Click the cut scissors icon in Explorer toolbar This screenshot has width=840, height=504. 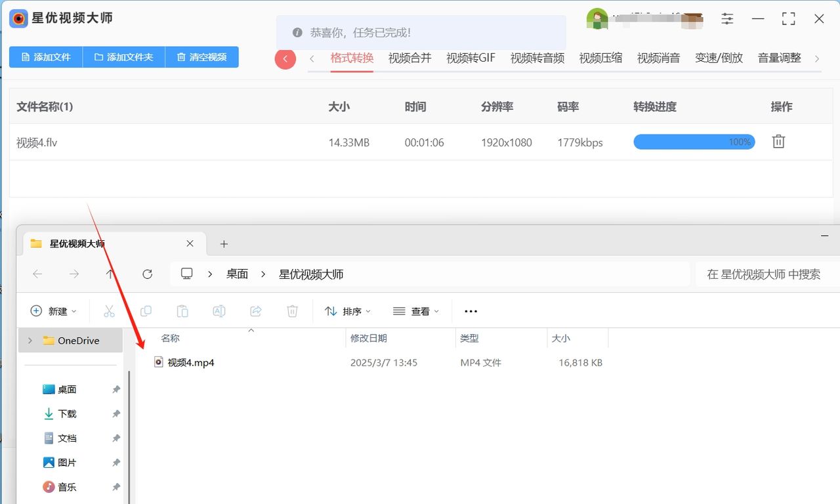tap(109, 311)
